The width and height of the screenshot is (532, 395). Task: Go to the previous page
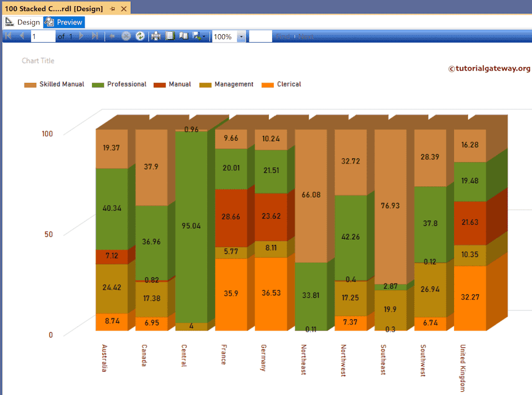pyautogui.click(x=21, y=36)
